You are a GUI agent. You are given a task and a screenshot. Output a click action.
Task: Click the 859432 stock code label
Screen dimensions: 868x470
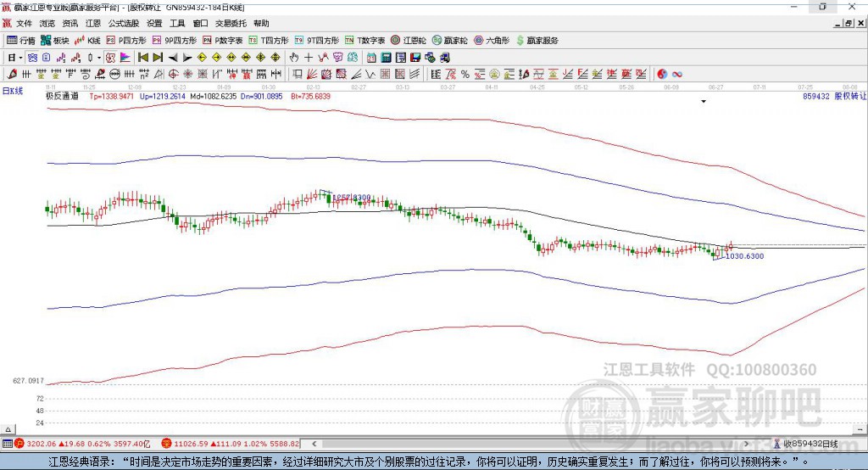[x=816, y=97]
